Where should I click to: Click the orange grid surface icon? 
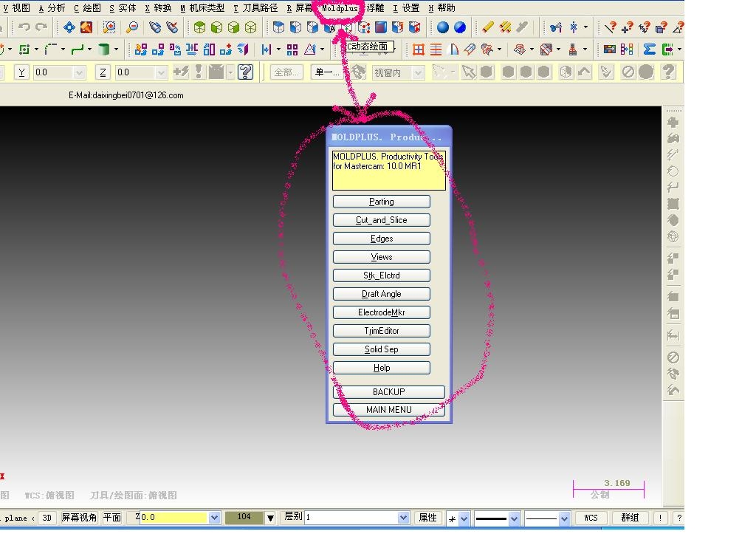(419, 49)
